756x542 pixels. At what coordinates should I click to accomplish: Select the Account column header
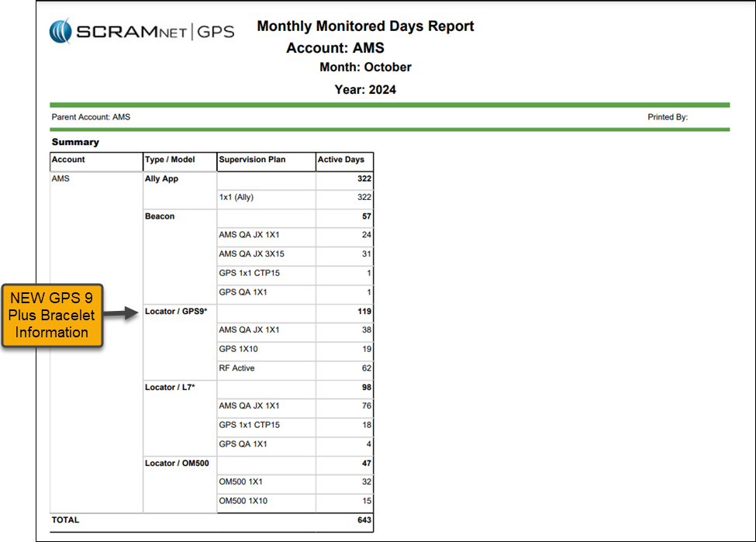pos(69,160)
